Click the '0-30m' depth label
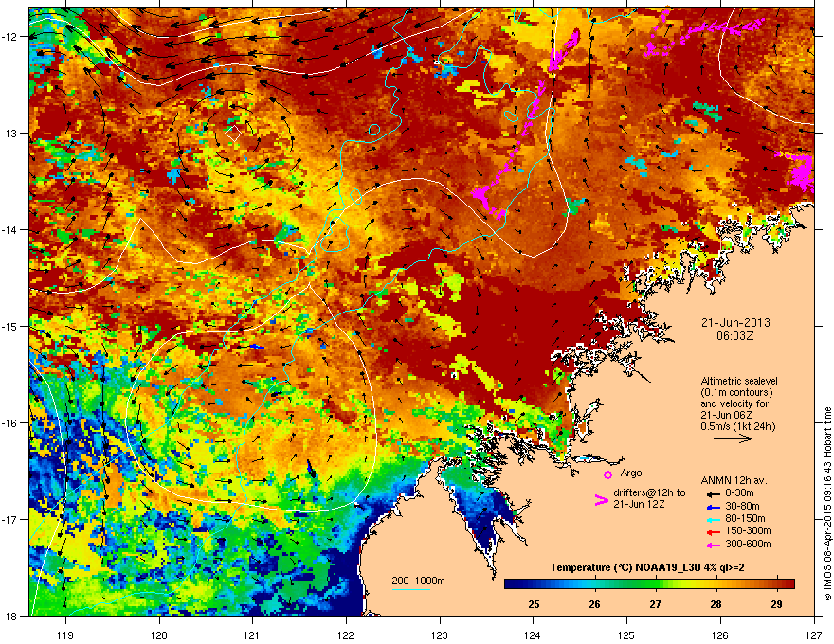This screenshot has height=644, width=834. click(739, 493)
